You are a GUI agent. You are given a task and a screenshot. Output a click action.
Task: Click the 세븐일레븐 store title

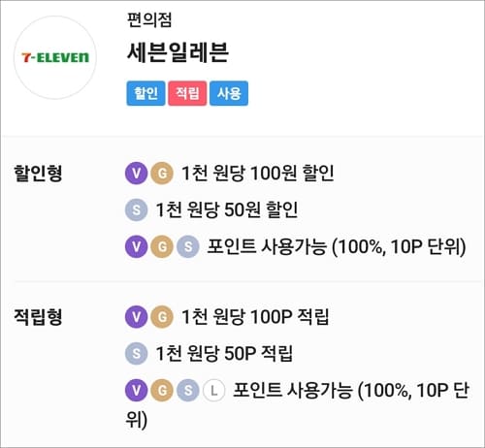[x=178, y=52]
